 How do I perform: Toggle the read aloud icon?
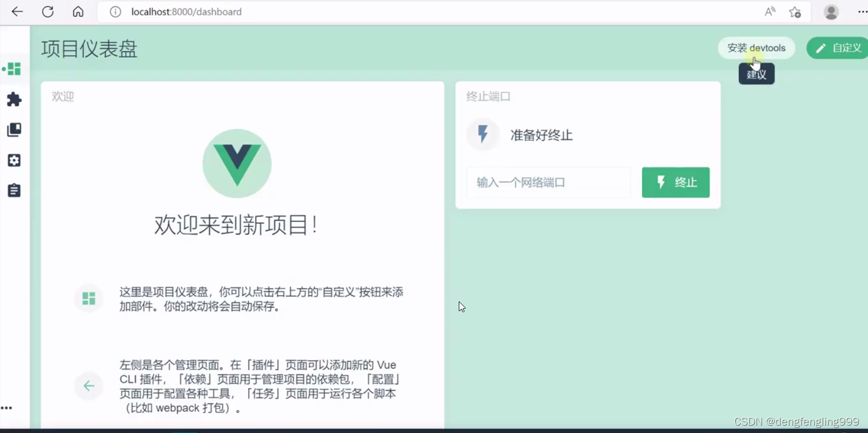770,11
